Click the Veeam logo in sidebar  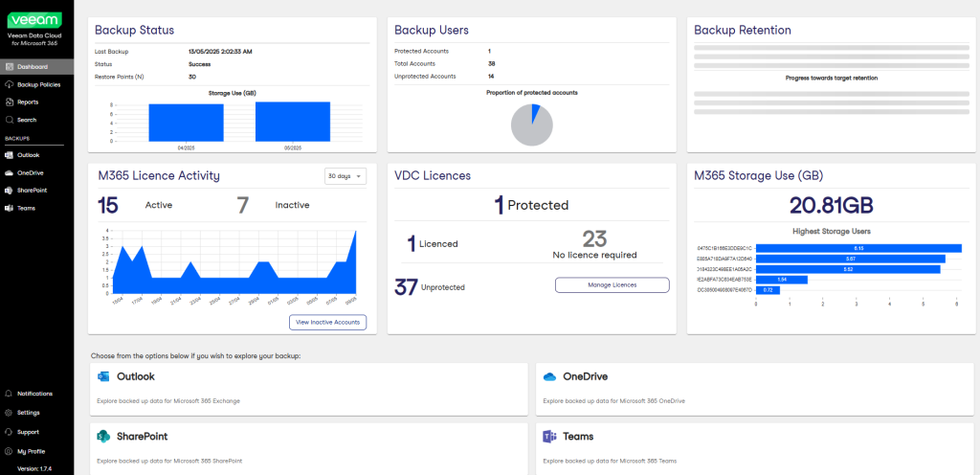tap(33, 21)
